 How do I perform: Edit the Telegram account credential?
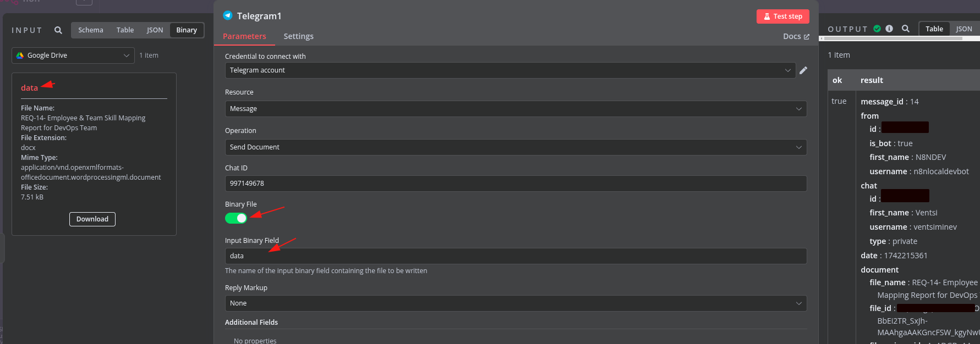pyautogui.click(x=803, y=70)
